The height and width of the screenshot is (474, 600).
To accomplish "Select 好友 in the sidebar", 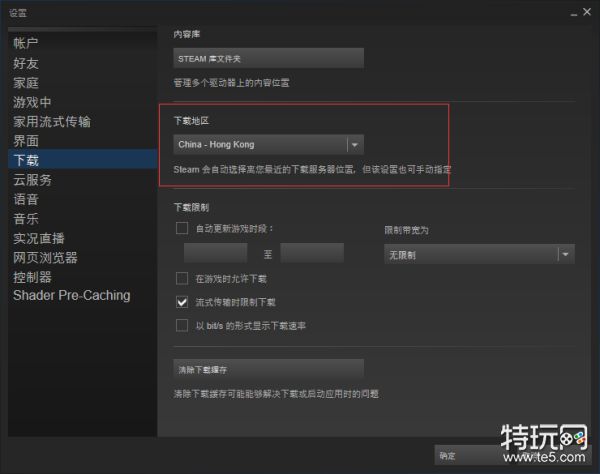I will (26, 63).
